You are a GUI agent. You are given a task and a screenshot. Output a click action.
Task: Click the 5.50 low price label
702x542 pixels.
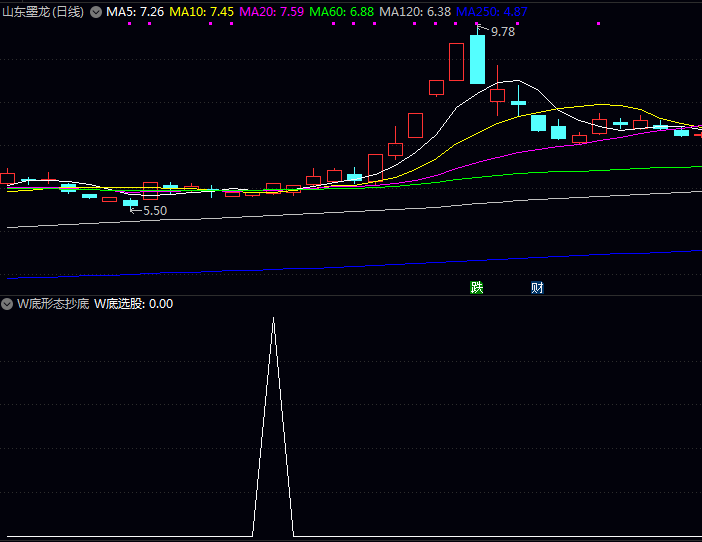154,211
